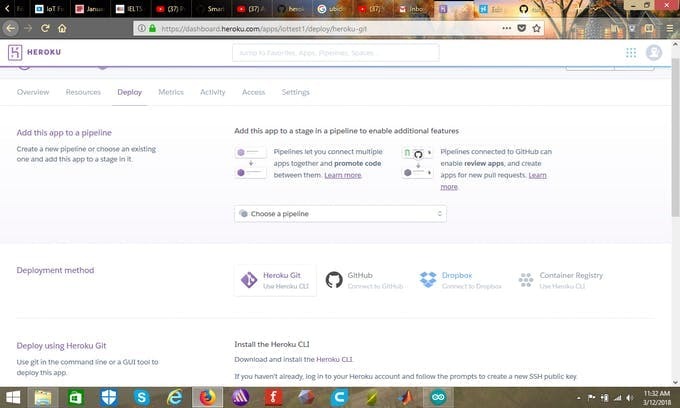Viewport: 680px width, 408px height.
Task: Click the Firefox taskbar icon
Action: click(208, 398)
